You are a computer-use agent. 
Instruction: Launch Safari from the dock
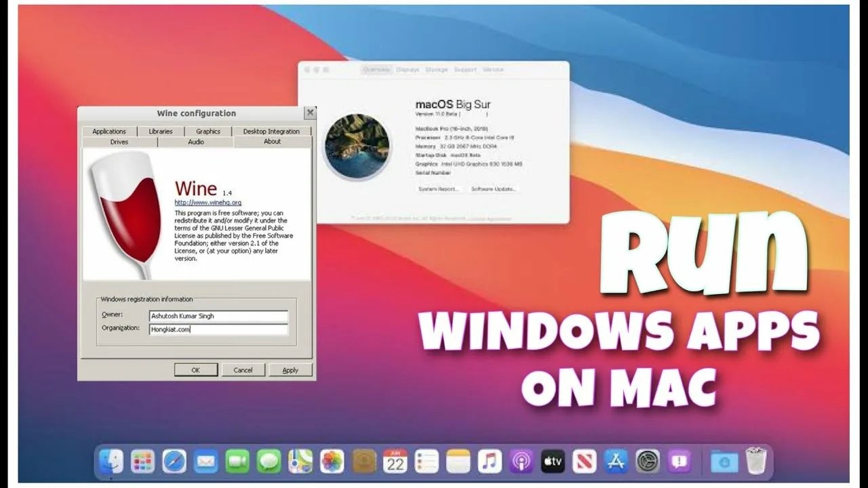tap(174, 462)
